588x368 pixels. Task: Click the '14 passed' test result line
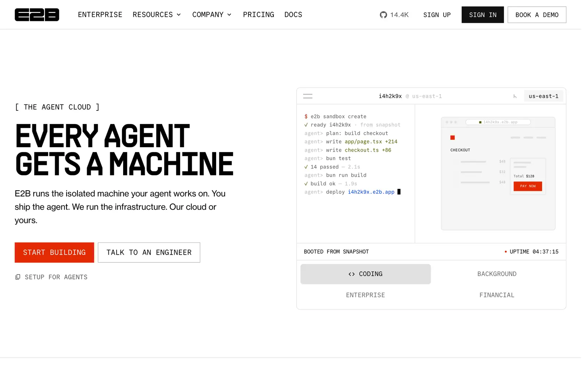click(x=332, y=167)
